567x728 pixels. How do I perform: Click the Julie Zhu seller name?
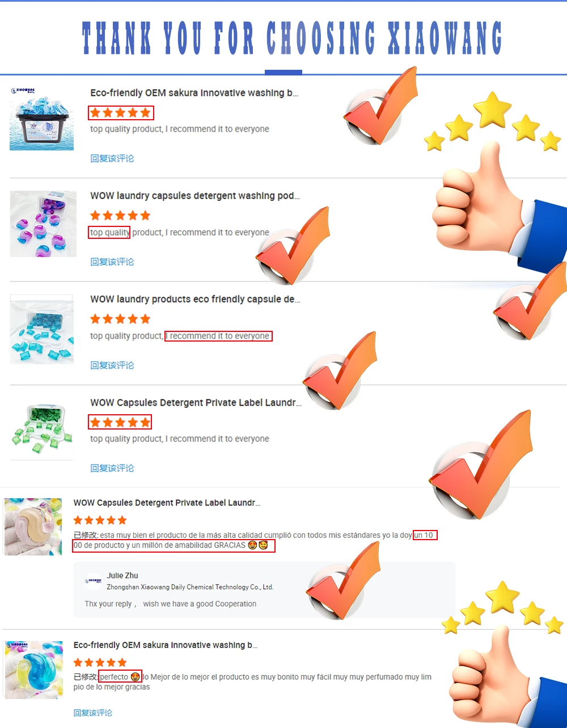tap(122, 575)
